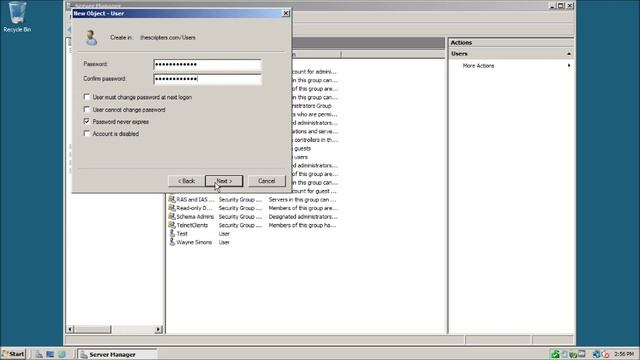Click 'Members of this group ha...' description
The image size is (640, 360).
pyautogui.click(x=302, y=225)
